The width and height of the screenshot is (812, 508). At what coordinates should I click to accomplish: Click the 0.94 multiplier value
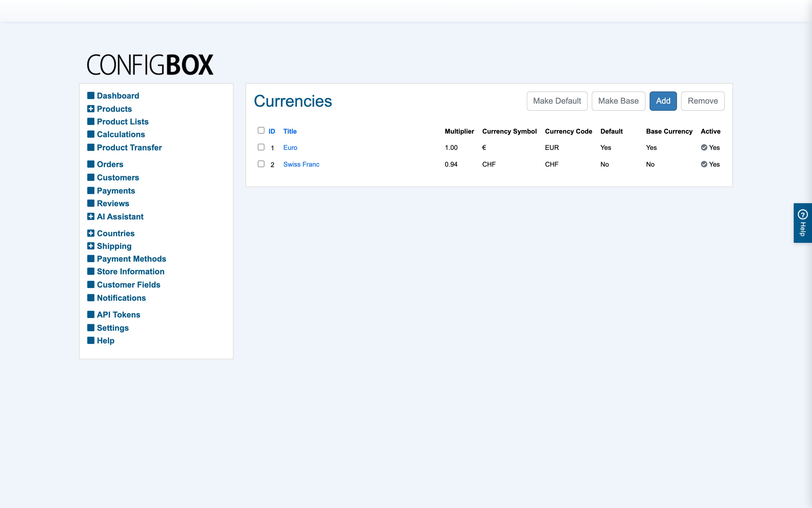click(451, 164)
